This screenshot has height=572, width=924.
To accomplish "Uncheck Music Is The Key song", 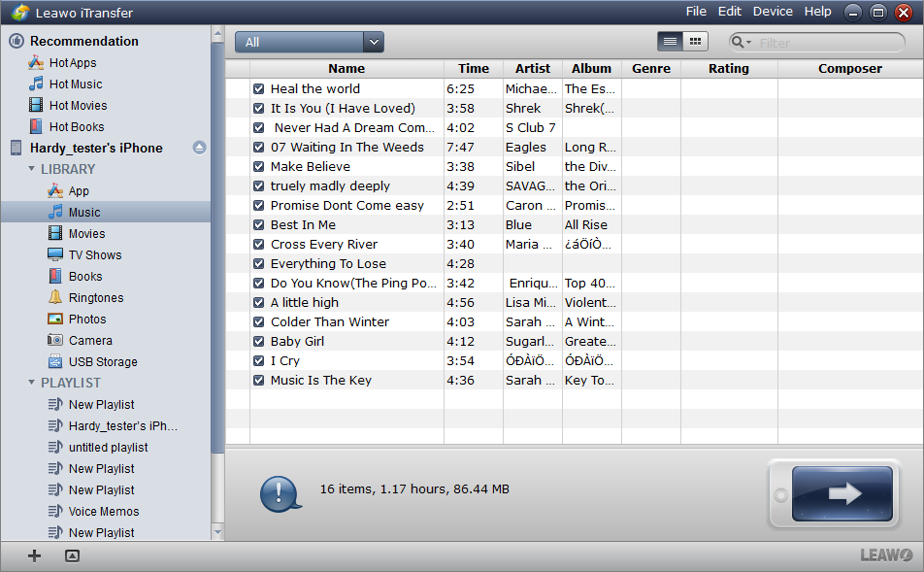I will [x=258, y=381].
